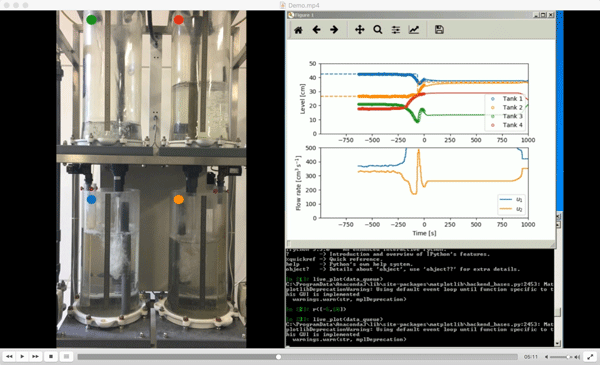Click the u2 entry in the flow rate legend
The image size is (600, 365).
pos(511,209)
